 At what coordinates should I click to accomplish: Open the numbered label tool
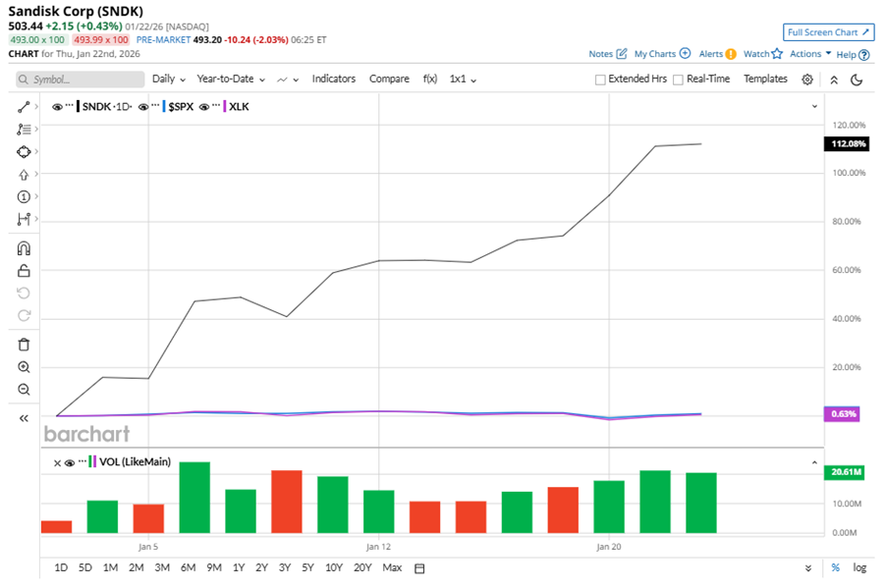(24, 196)
